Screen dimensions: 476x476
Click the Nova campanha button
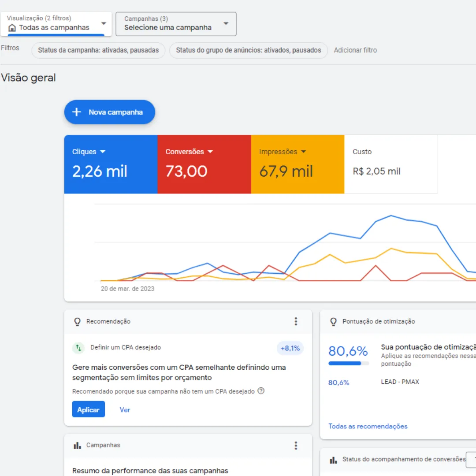110,112
